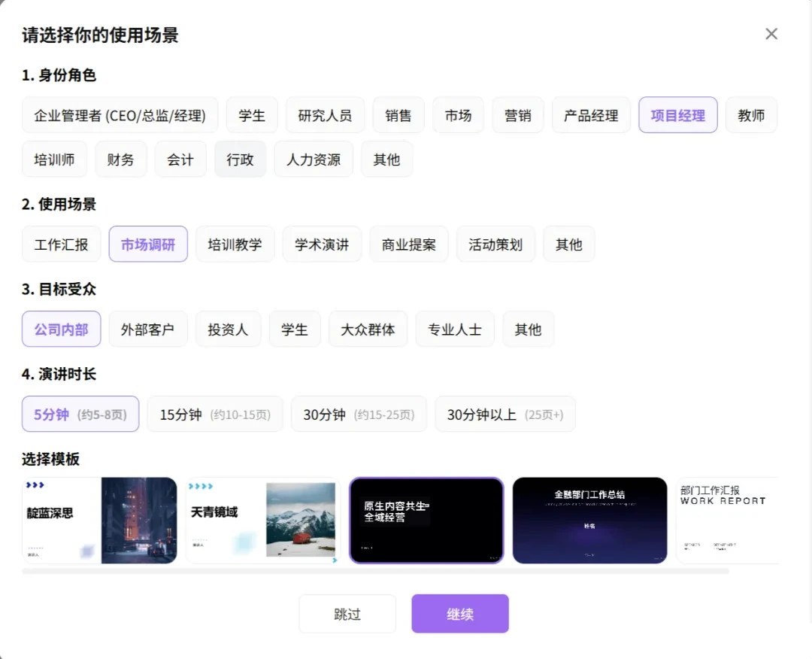812x659 pixels.
Task: Choose 其他 under 使用场景
Action: 568,244
